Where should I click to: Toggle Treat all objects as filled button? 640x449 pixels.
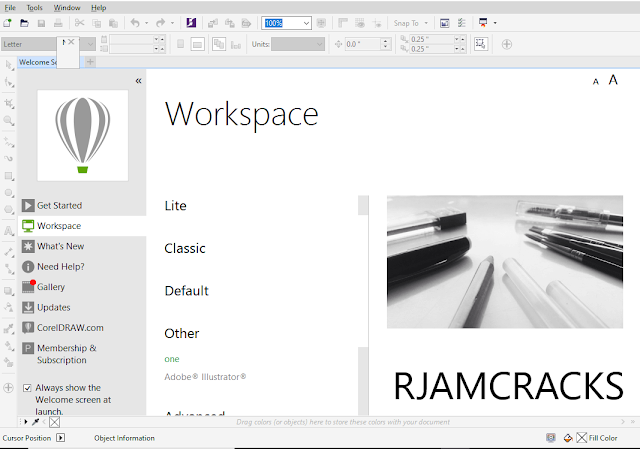[481, 44]
